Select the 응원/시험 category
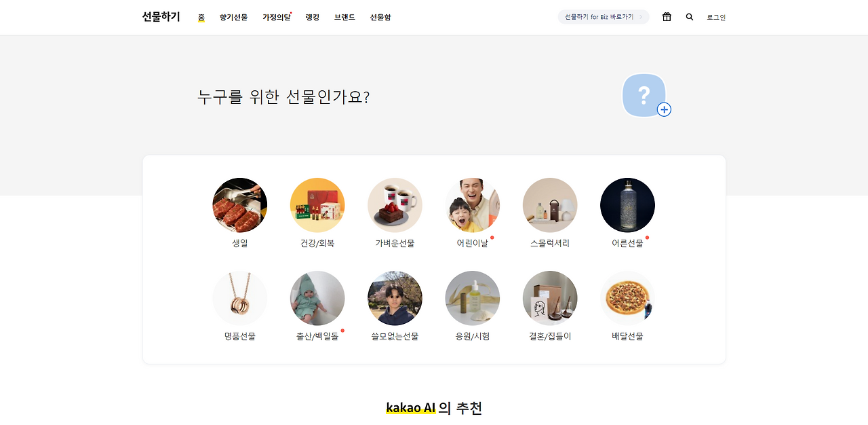Viewport: 868px width, 425px height. [473, 298]
